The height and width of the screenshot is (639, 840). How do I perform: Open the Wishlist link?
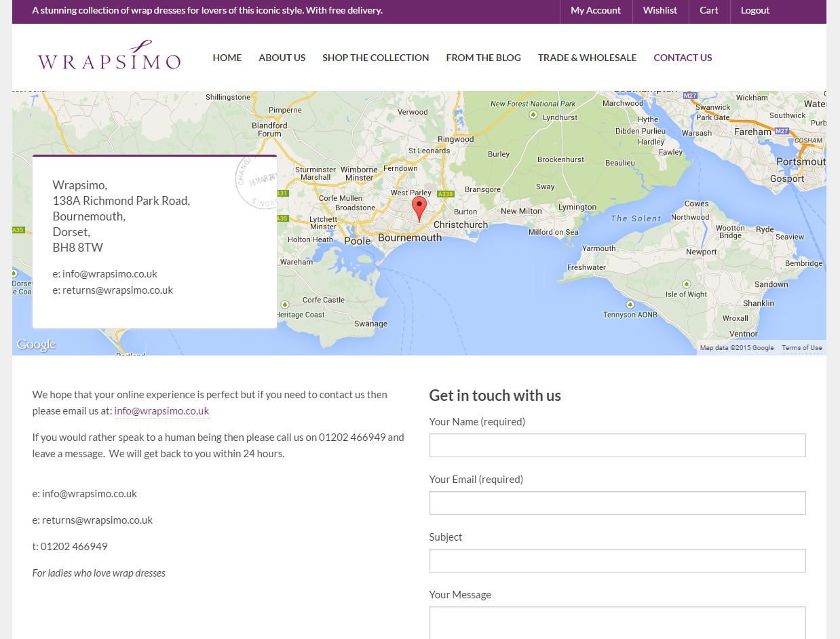pos(660,10)
